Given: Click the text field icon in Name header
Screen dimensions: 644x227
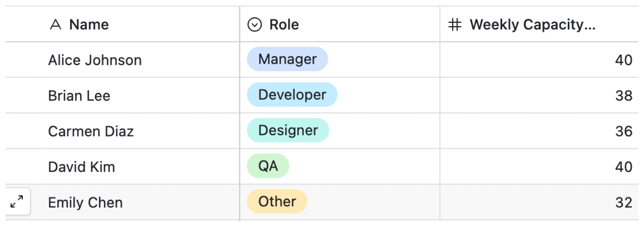Looking at the screenshot, I should pyautogui.click(x=55, y=24).
